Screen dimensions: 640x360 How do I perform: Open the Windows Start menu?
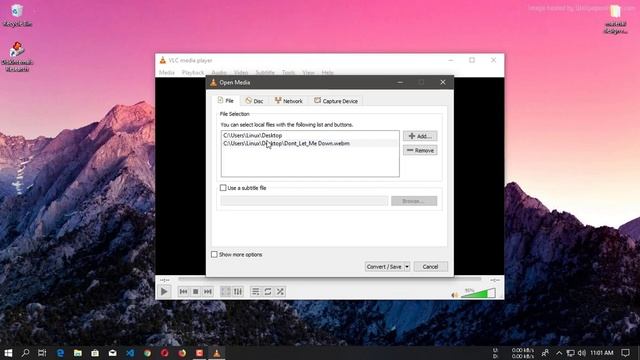(8, 353)
